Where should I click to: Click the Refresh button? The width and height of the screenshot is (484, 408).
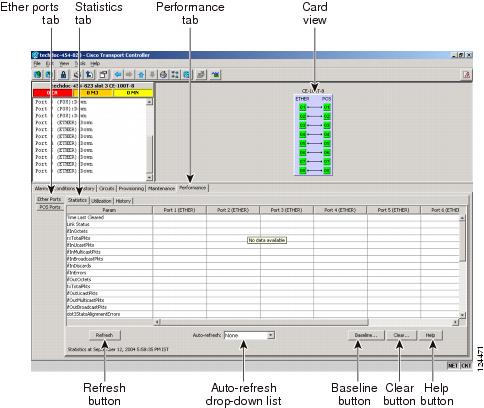(105, 335)
